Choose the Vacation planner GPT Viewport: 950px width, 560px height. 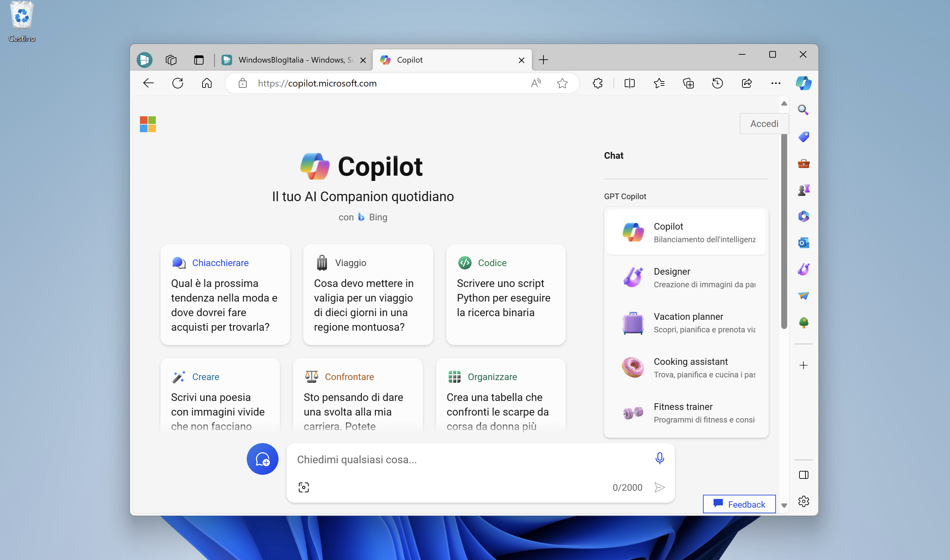point(686,323)
